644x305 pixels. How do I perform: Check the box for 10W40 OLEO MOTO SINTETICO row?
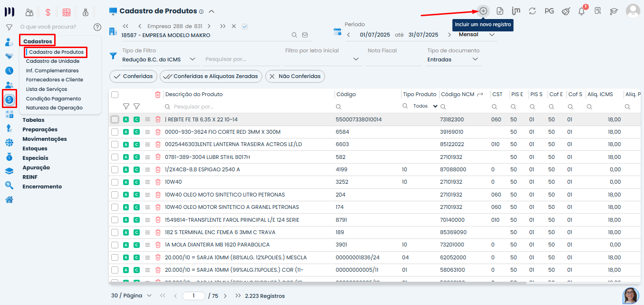point(115,195)
